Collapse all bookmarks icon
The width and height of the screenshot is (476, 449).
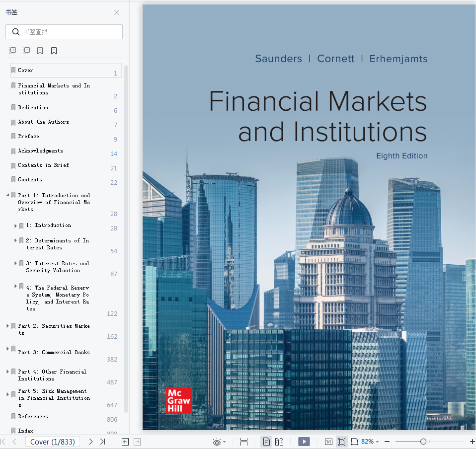coord(26,51)
